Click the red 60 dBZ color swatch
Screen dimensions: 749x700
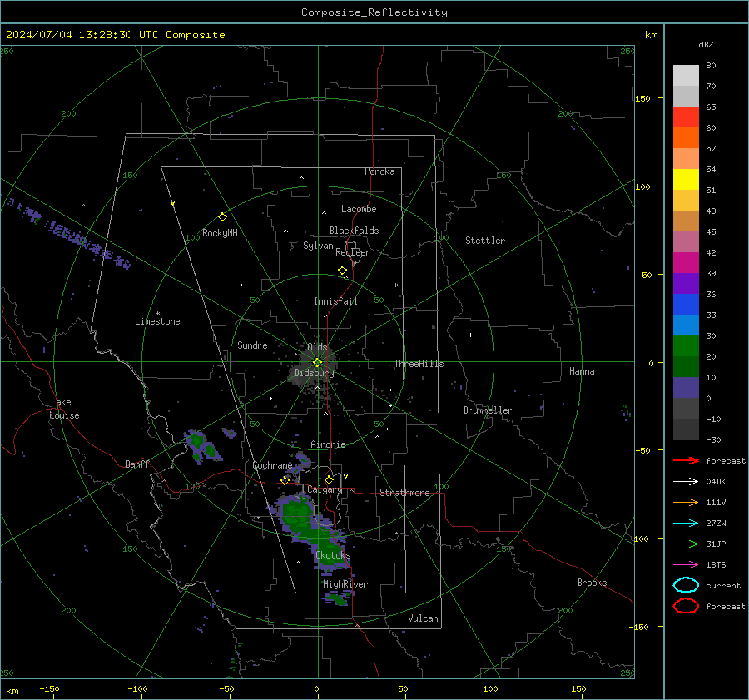point(686,117)
